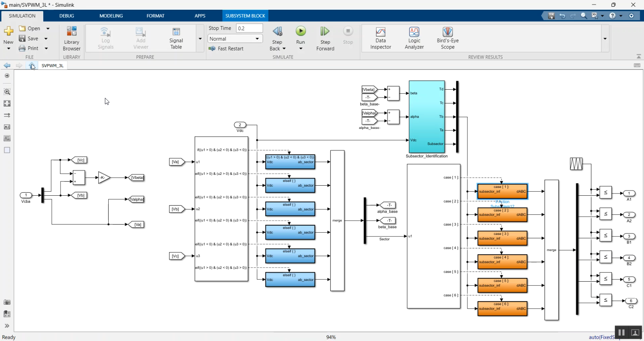Click the Image annotation icon in palette
The height and width of the screenshot is (341, 644).
pyautogui.click(x=7, y=139)
